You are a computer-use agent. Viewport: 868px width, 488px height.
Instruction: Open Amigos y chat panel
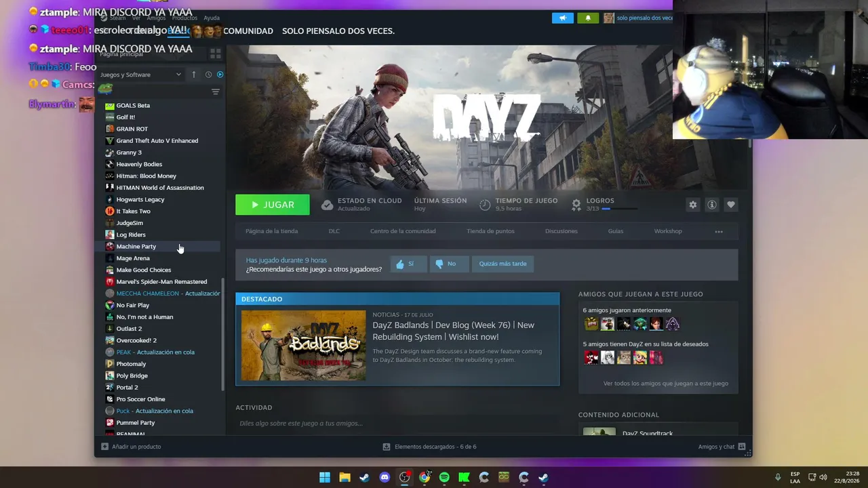[x=722, y=447]
